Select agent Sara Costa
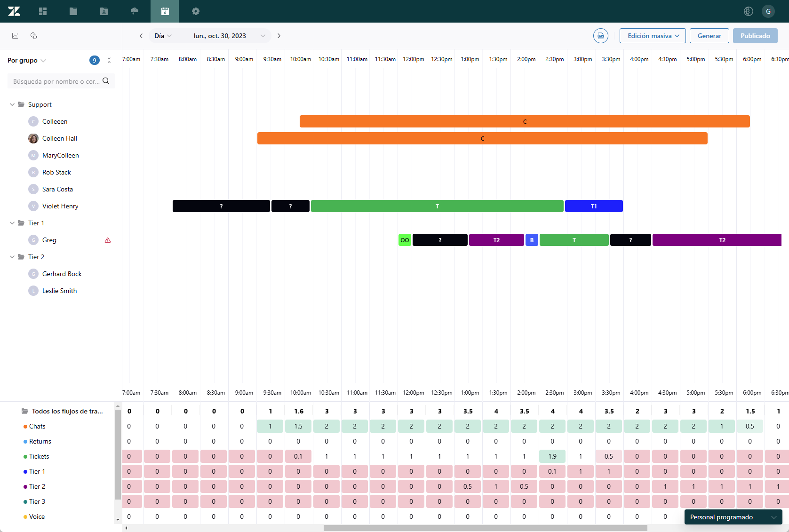This screenshot has height=532, width=789. [x=57, y=189]
